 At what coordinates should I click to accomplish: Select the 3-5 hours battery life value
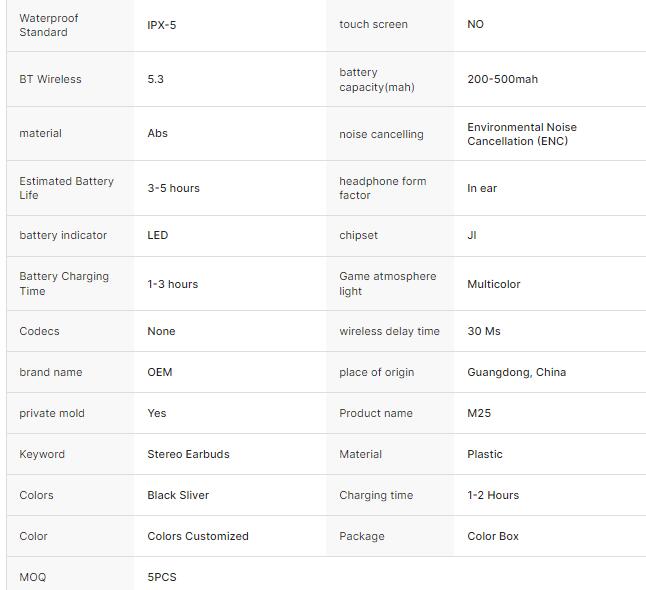(x=173, y=188)
